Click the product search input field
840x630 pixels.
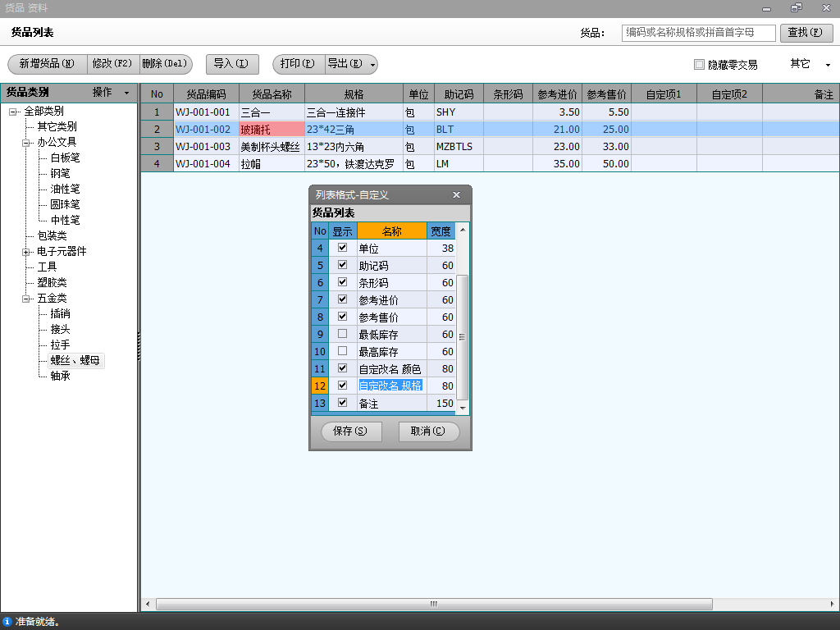click(698, 33)
